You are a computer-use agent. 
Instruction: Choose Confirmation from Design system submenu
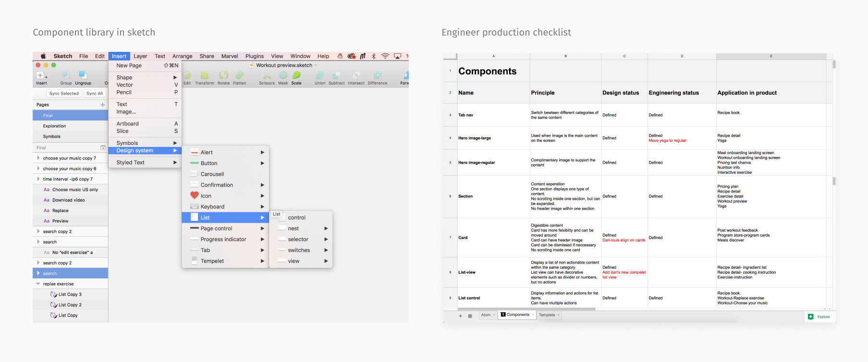pos(217,185)
